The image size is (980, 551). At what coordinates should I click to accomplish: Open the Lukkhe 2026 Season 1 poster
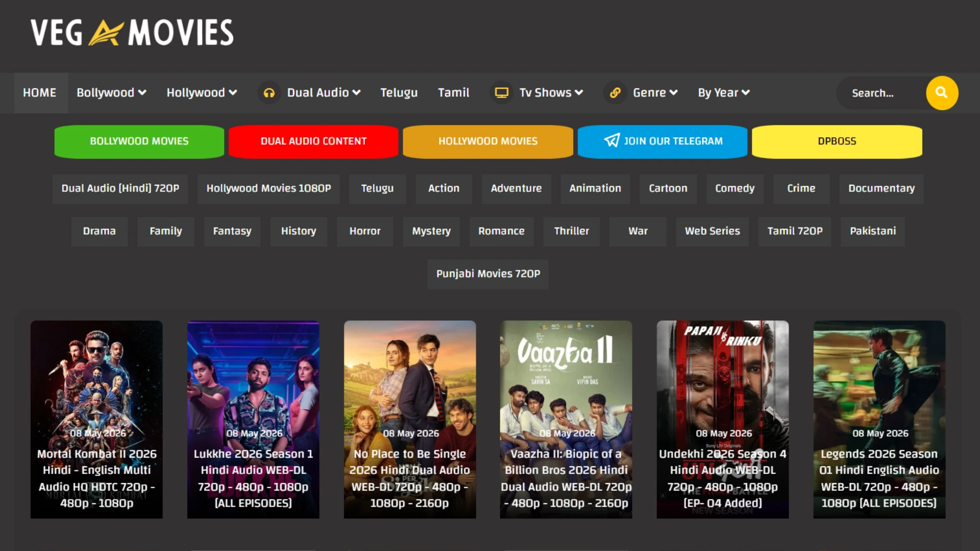(253, 419)
